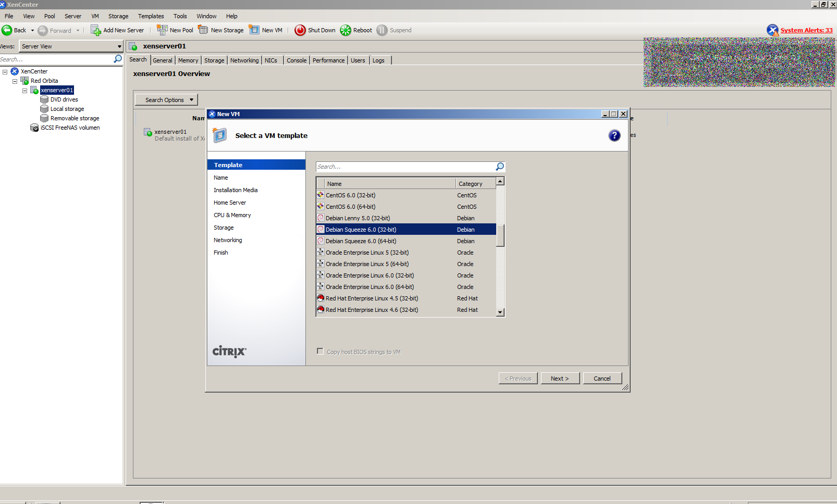The image size is (837, 504).
Task: Click the template list scrollbar down arrow
Action: pos(500,312)
